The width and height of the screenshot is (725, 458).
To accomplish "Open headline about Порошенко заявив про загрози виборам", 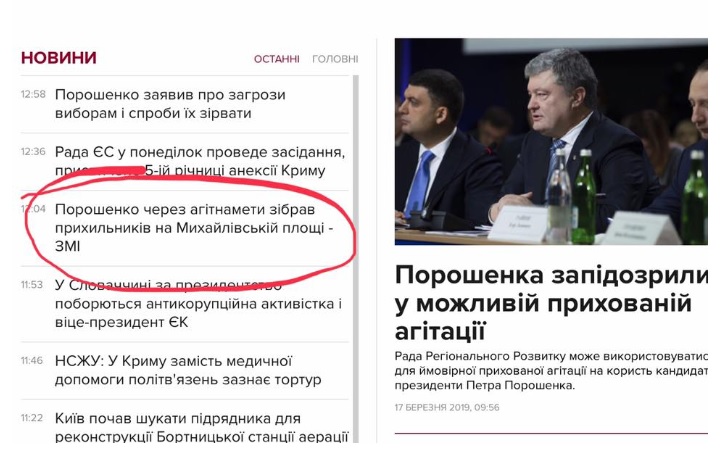I will 170,104.
